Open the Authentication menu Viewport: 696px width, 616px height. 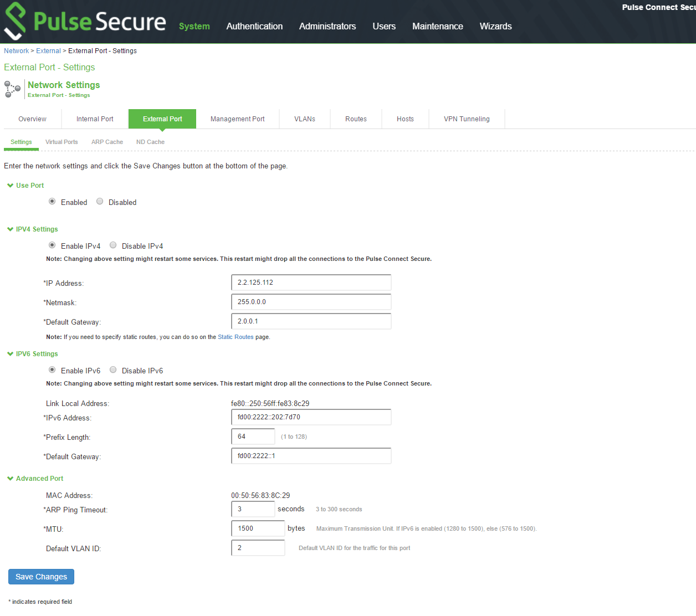point(254,26)
